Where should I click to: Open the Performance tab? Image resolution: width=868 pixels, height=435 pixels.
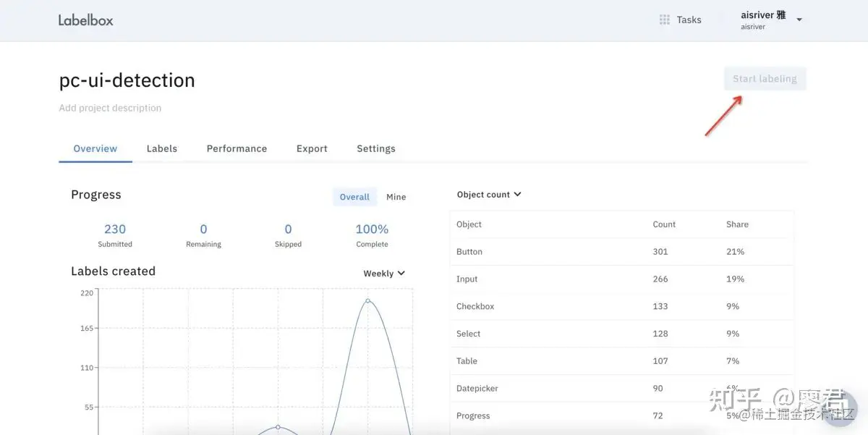click(237, 148)
